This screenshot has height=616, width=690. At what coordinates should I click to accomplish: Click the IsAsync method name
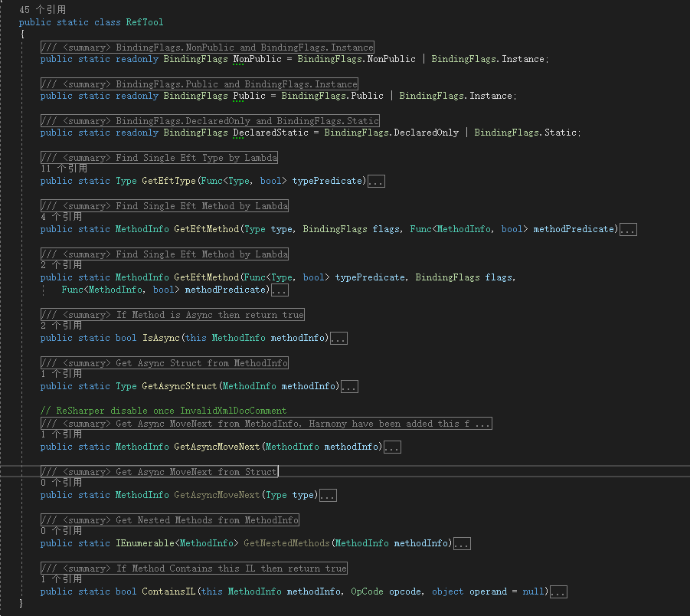pos(161,338)
